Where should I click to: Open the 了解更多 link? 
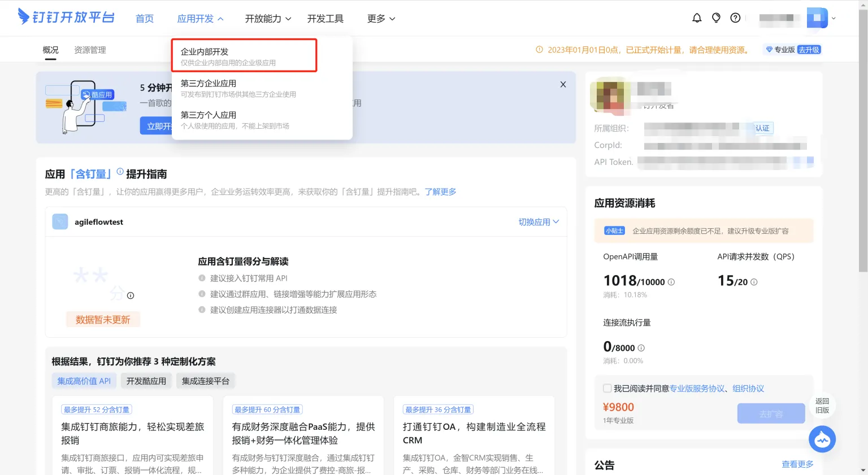[441, 192]
